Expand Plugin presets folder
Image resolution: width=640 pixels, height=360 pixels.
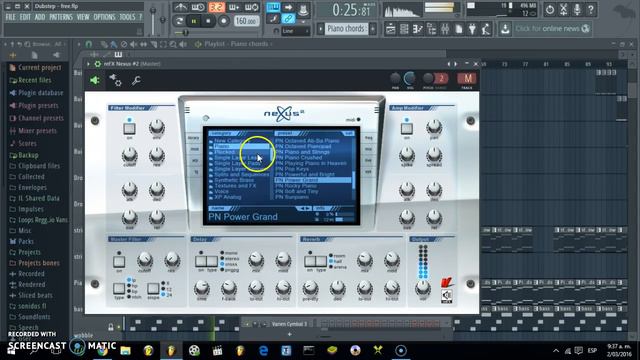pyautogui.click(x=34, y=106)
